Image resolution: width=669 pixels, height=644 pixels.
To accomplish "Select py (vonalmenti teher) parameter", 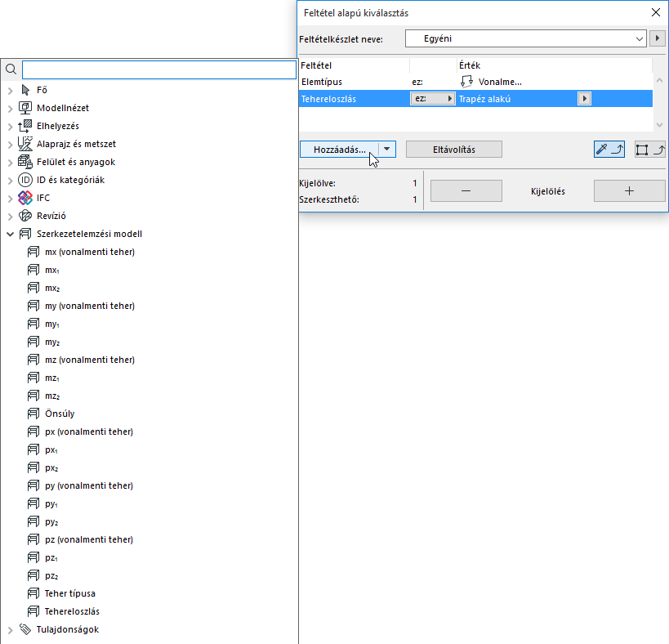I will [89, 485].
